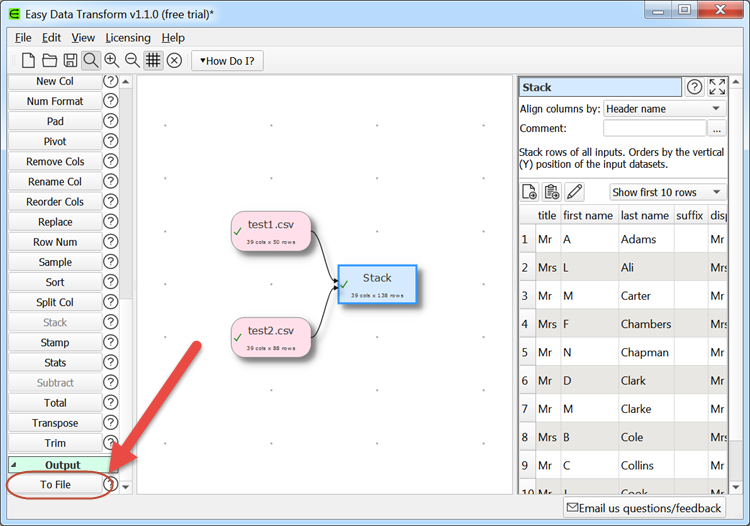Click Email us questions/feedback button
Viewport: 750px width, 526px height.
643,508
